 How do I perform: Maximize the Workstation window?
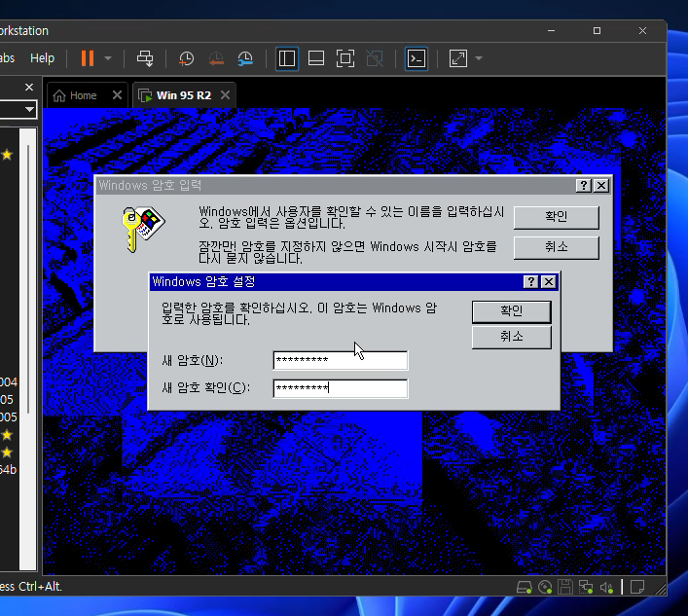[597, 31]
